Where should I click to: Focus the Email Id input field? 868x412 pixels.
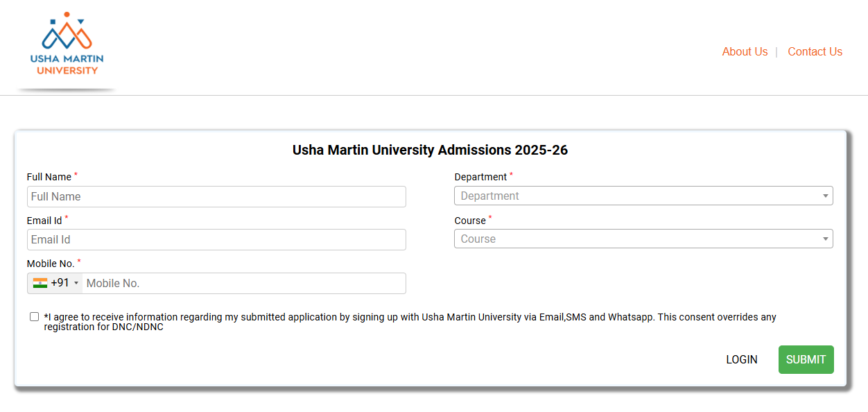(x=216, y=240)
